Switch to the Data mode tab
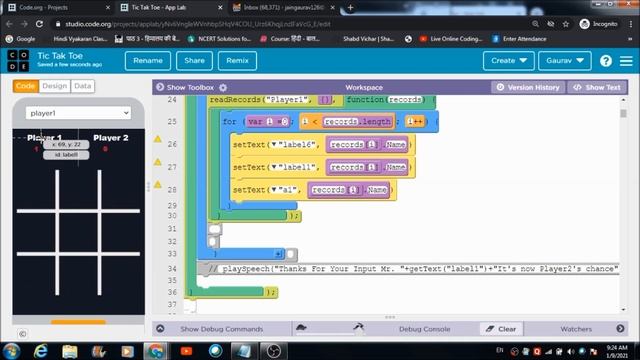This screenshot has height=360, width=640. (82, 86)
